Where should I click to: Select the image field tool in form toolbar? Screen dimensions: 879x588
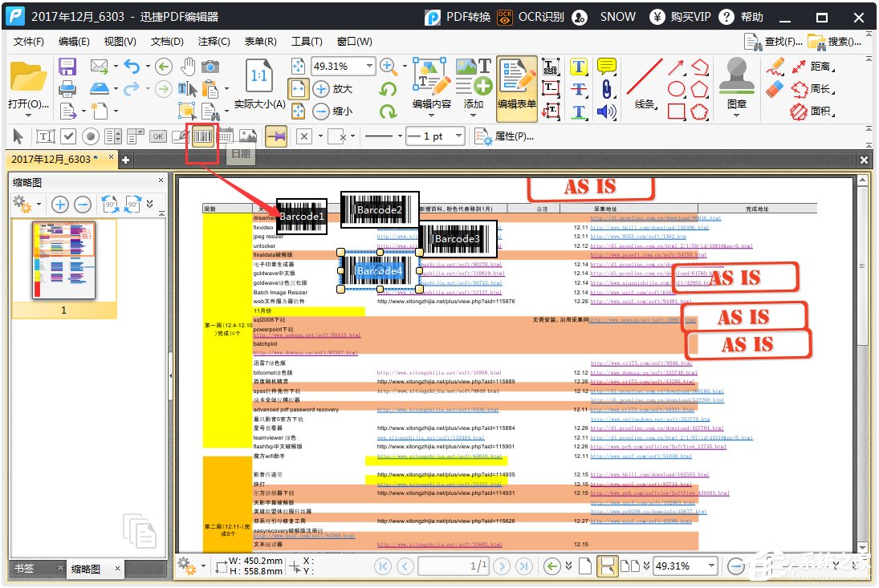click(x=248, y=136)
